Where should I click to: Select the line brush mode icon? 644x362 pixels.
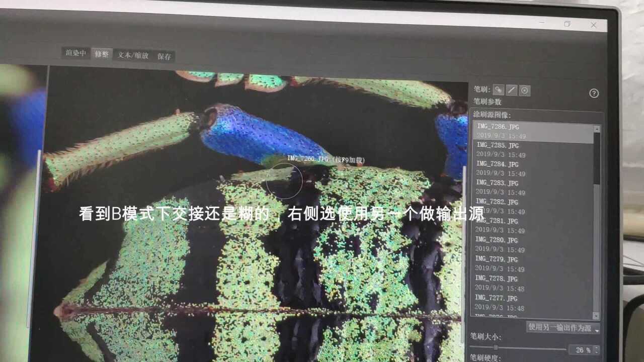point(511,91)
